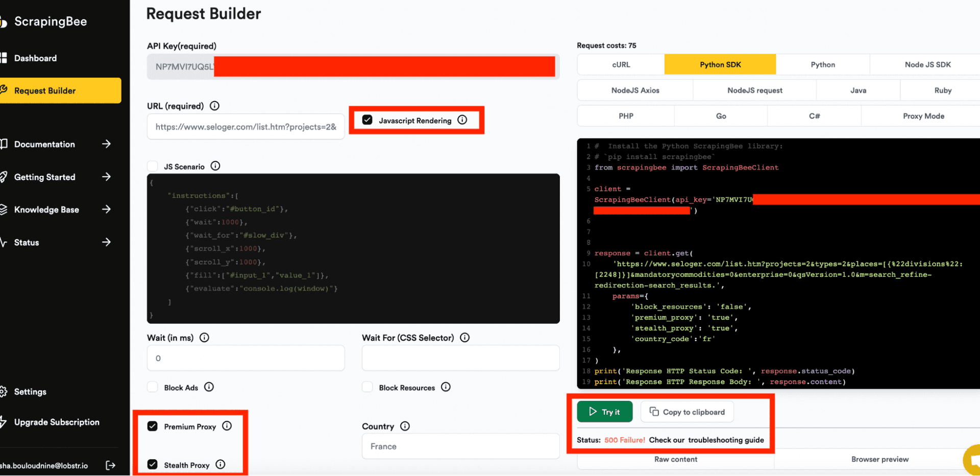This screenshot has width=980, height=476.
Task: Expand the Knowledge Base arrow
Action: click(x=106, y=209)
